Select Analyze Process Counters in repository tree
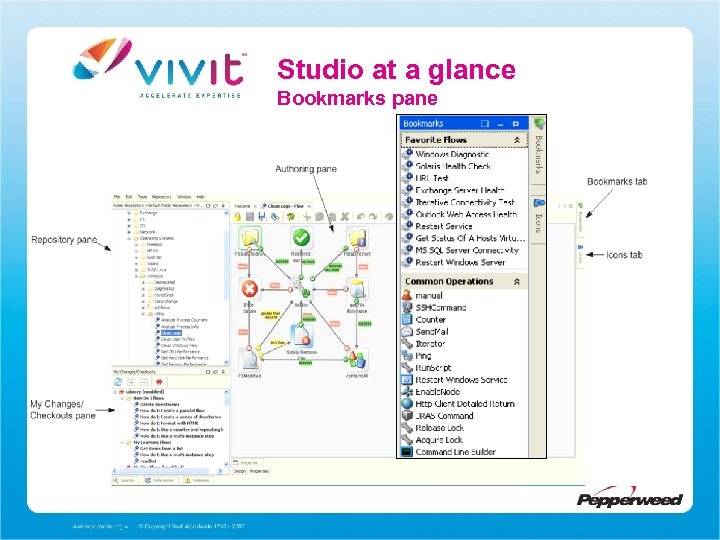 tap(184, 320)
